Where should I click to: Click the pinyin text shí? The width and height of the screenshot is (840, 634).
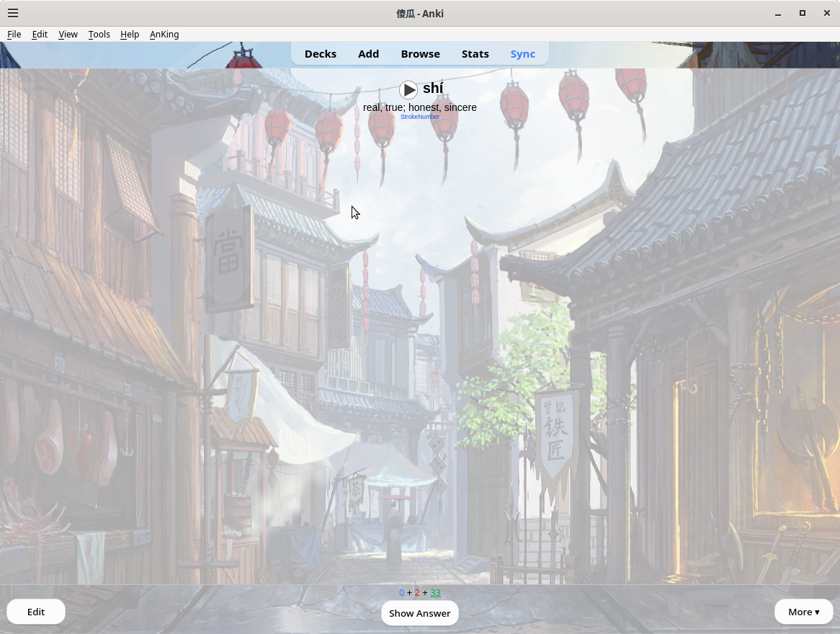433,89
